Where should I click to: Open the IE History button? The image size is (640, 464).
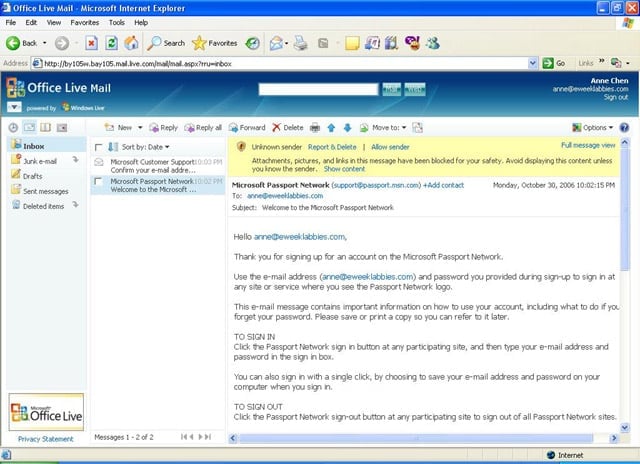pyautogui.click(x=253, y=43)
